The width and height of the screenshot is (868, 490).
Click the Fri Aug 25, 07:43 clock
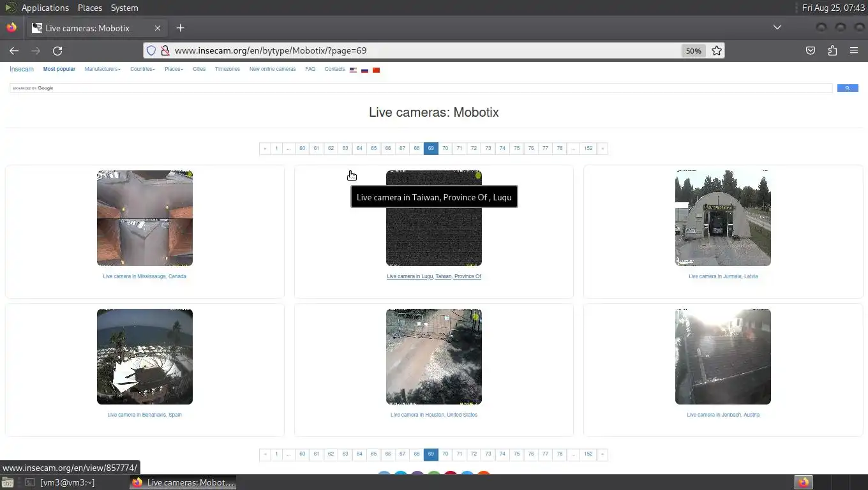tap(833, 8)
